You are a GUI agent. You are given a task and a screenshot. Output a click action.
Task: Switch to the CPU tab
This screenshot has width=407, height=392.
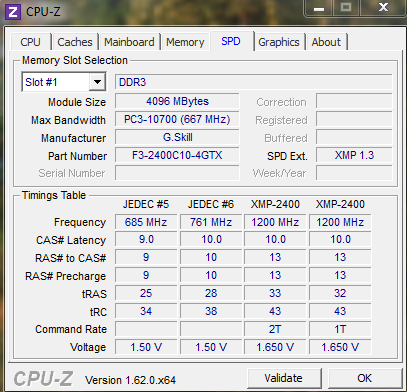(x=30, y=42)
